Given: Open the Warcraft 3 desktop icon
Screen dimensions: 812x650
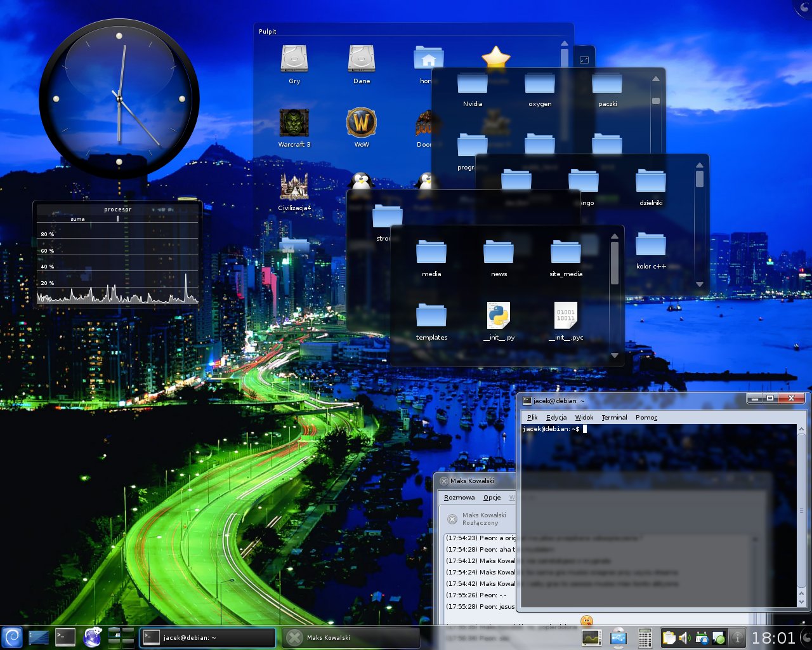Looking at the screenshot, I should 294,124.
